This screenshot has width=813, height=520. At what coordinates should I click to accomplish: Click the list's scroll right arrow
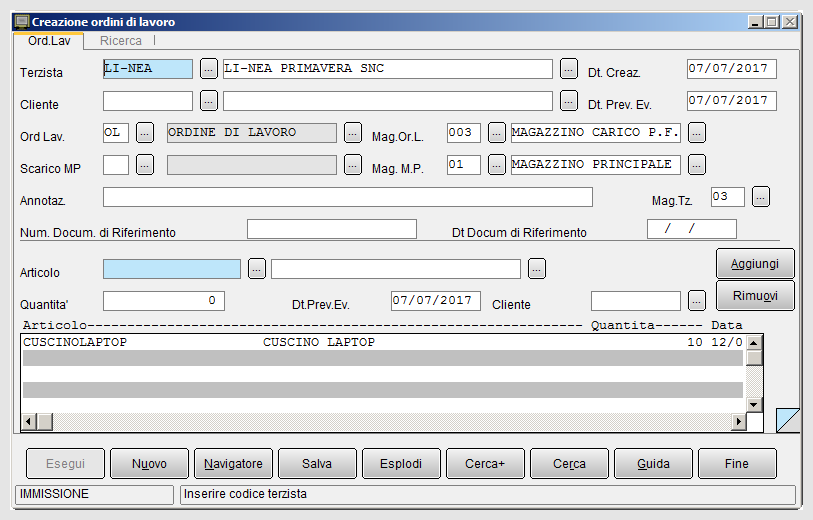[x=738, y=421]
